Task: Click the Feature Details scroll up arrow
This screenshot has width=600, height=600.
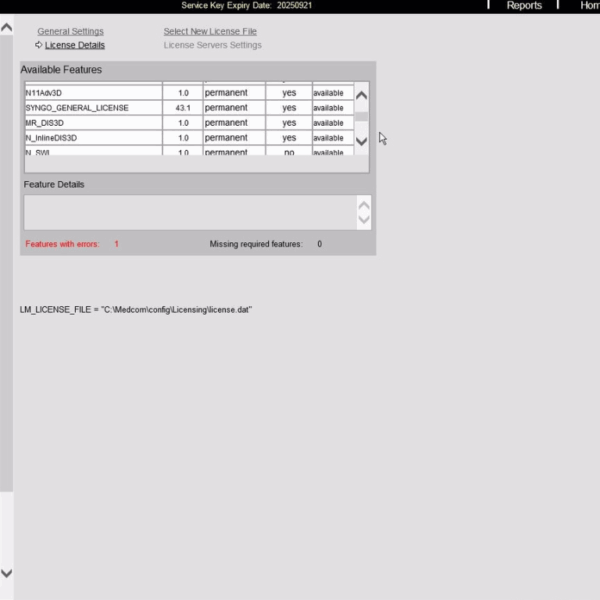Action: 364,203
